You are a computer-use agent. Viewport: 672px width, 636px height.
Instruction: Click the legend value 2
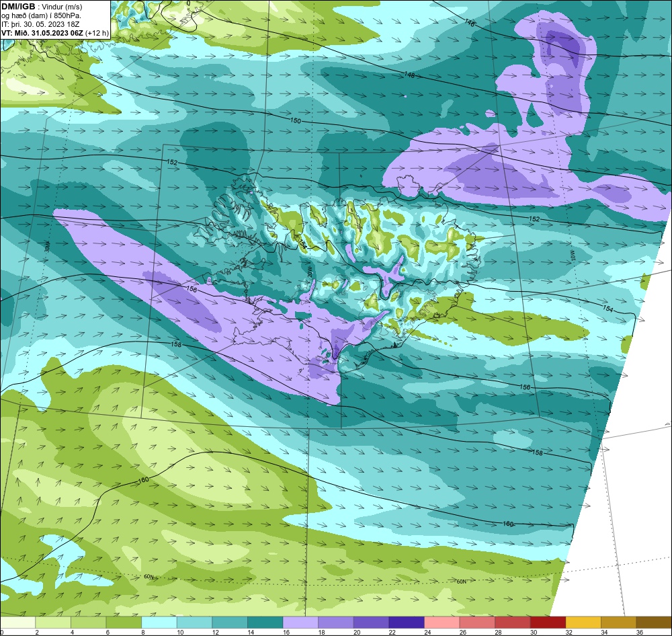coord(37,632)
